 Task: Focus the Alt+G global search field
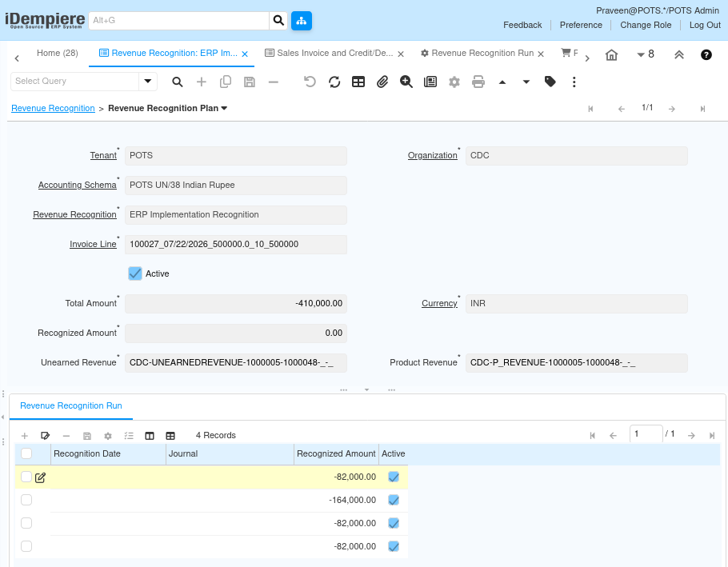[178, 21]
